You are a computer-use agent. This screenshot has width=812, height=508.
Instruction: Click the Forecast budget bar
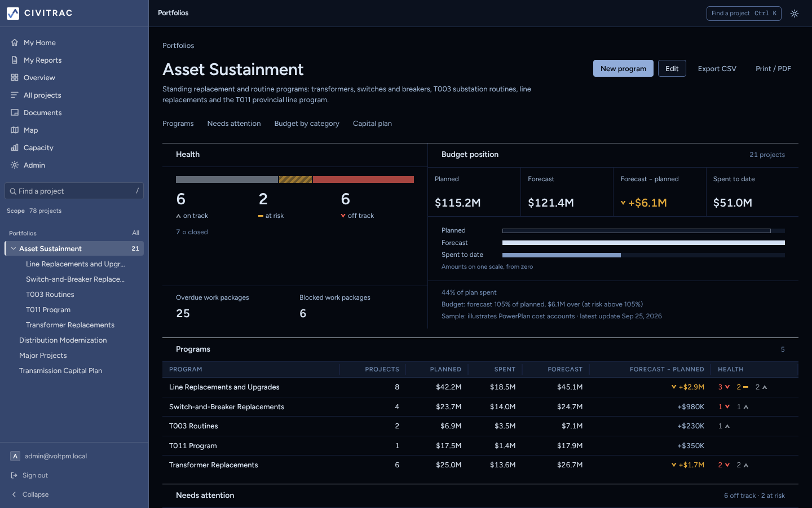coord(643,243)
